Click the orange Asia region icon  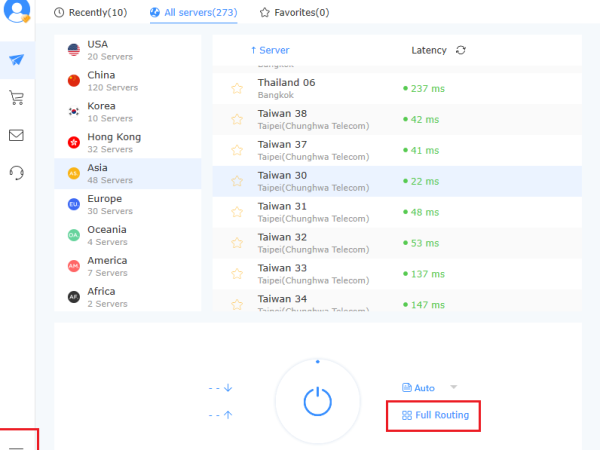click(74, 173)
